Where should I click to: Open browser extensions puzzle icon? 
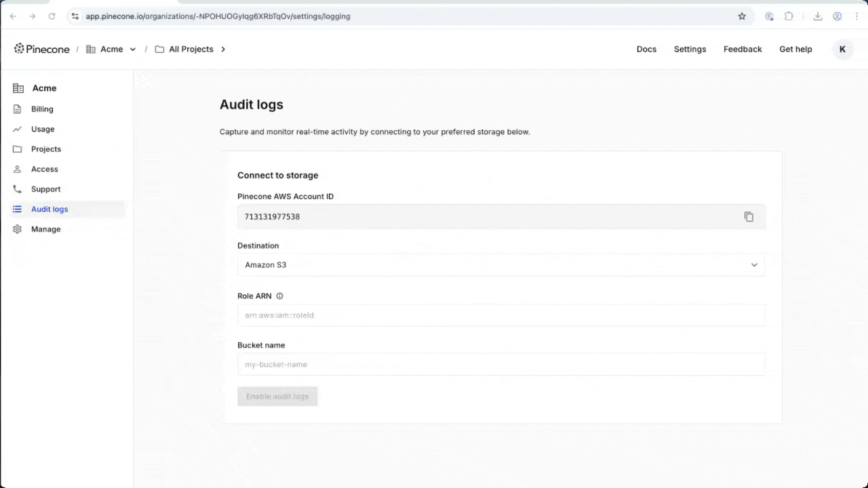(789, 16)
